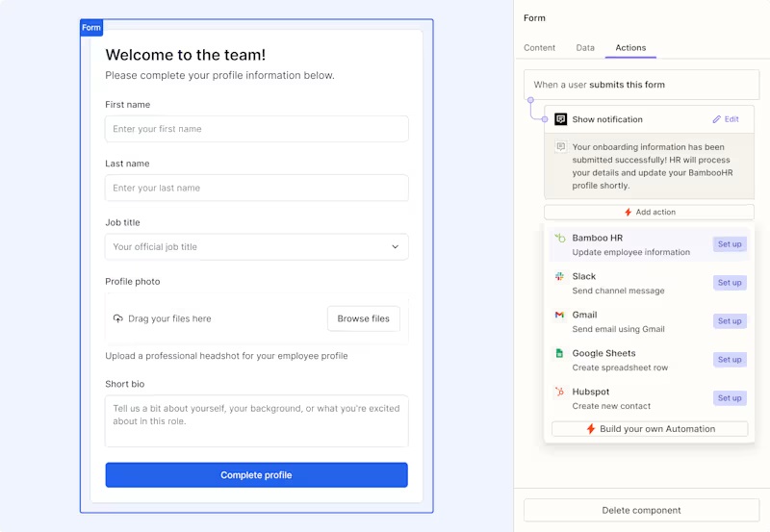Screen dimensions: 770x532
Task: Click the Browse files button
Action: click(363, 318)
